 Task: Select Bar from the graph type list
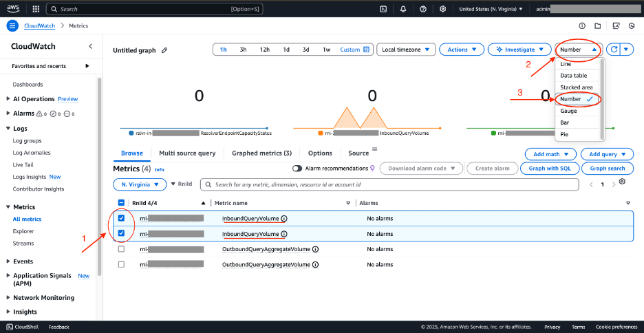point(577,122)
